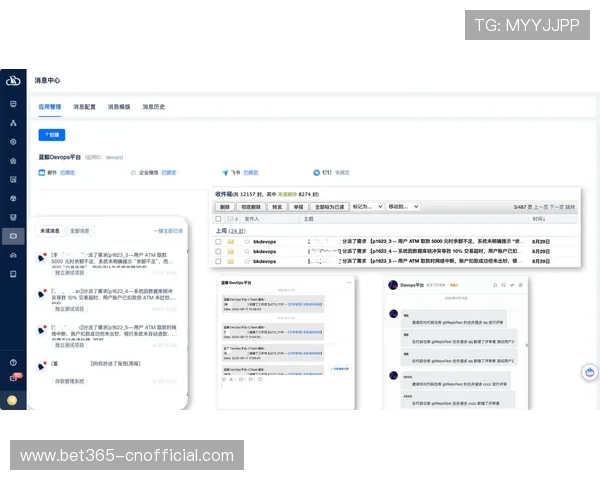Screen dimensions: 600x480
Task: Click the 举报 button in inbox toolbar
Action: (298, 207)
